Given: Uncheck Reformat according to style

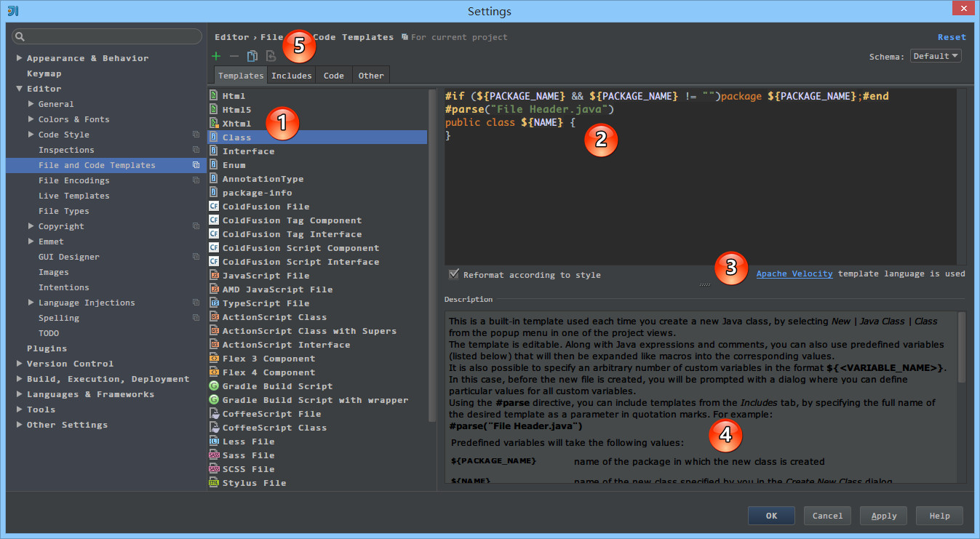Looking at the screenshot, I should pos(453,274).
